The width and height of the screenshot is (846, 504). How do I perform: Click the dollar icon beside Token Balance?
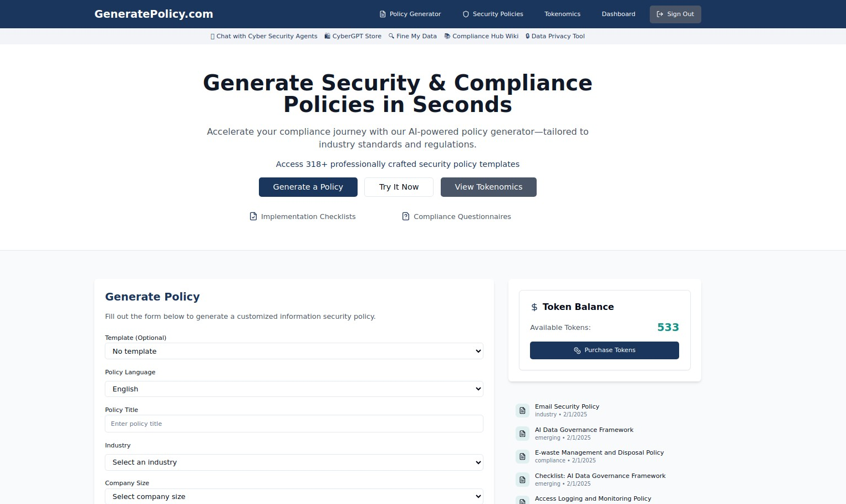tap(534, 307)
